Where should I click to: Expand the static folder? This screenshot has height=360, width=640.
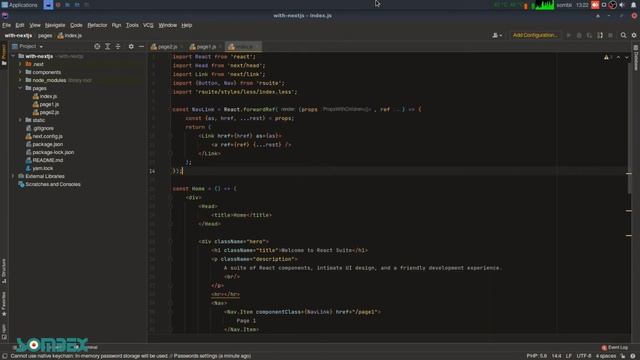click(x=20, y=120)
